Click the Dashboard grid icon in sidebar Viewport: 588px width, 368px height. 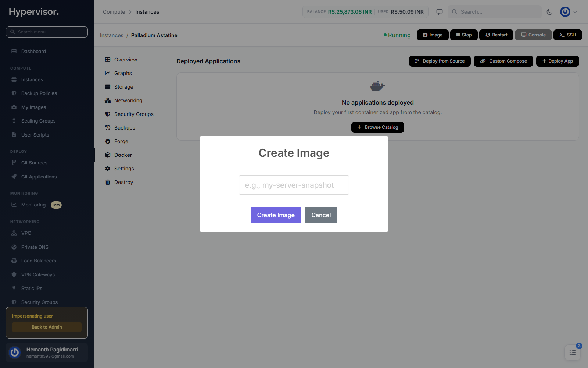(14, 51)
